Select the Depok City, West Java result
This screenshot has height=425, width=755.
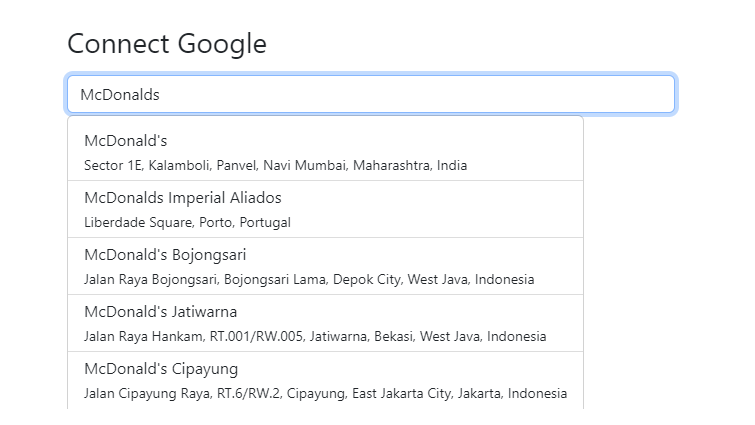click(325, 266)
